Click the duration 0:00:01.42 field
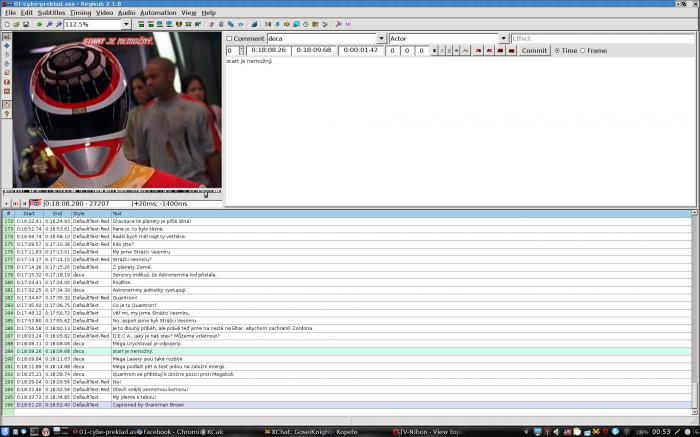Image resolution: width=700 pixels, height=437 pixels. point(361,50)
